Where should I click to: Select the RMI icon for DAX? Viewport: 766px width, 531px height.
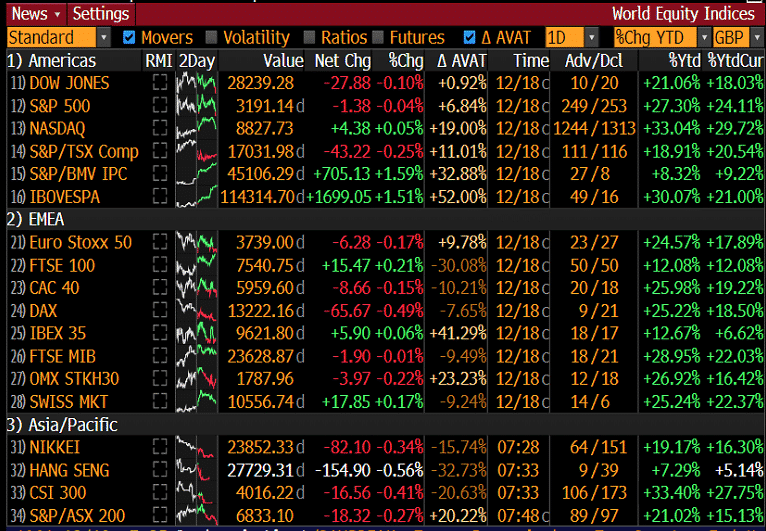click(x=159, y=310)
